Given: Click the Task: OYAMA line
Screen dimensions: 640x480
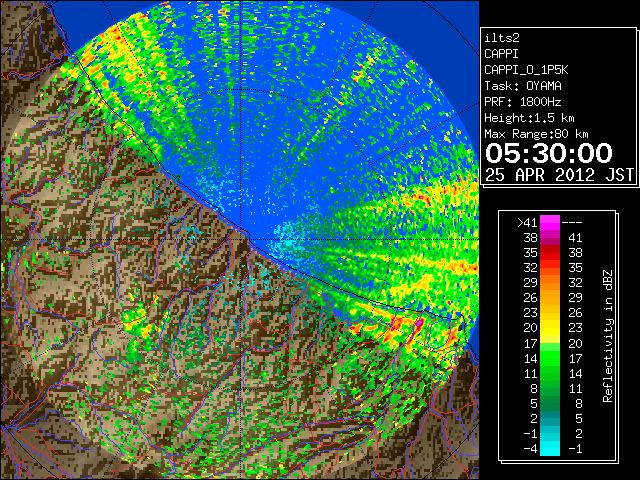Looking at the screenshot, I should pyautogui.click(x=523, y=86).
